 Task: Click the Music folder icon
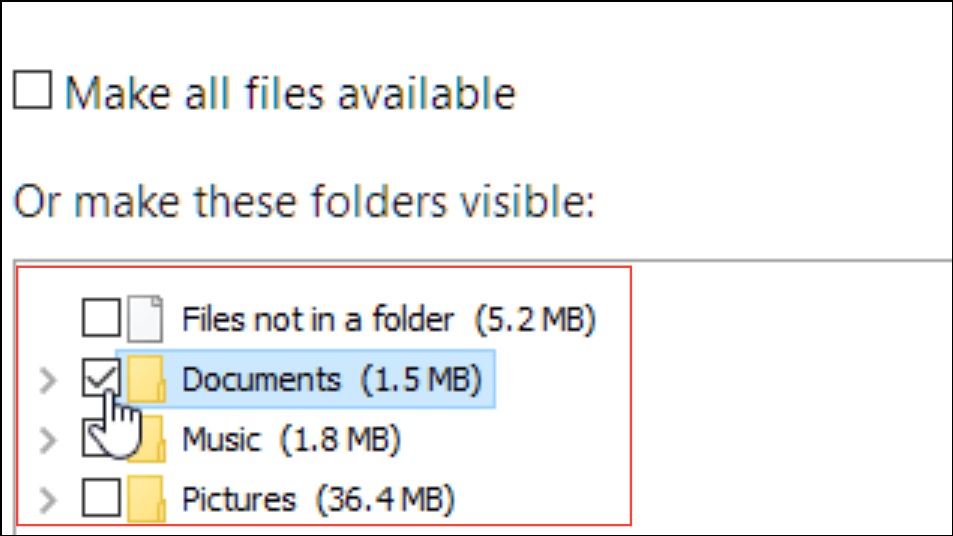pos(147,439)
